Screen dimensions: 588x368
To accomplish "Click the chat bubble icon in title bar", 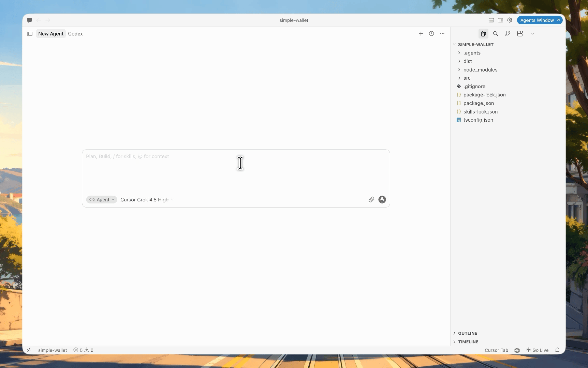I will coord(30,20).
